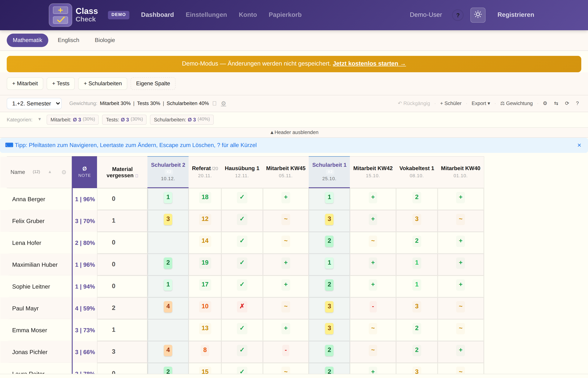
Task: Toggle the light/dark theme sun icon
Action: [x=478, y=15]
